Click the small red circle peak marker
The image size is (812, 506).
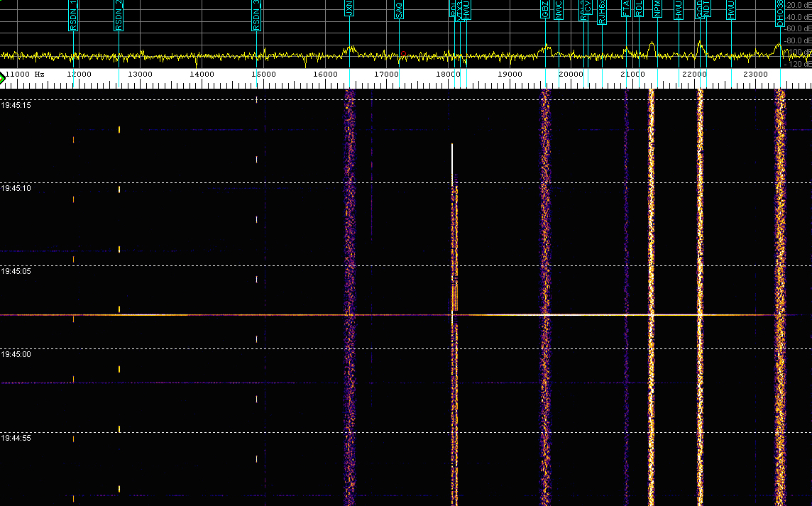pyautogui.click(x=403, y=54)
